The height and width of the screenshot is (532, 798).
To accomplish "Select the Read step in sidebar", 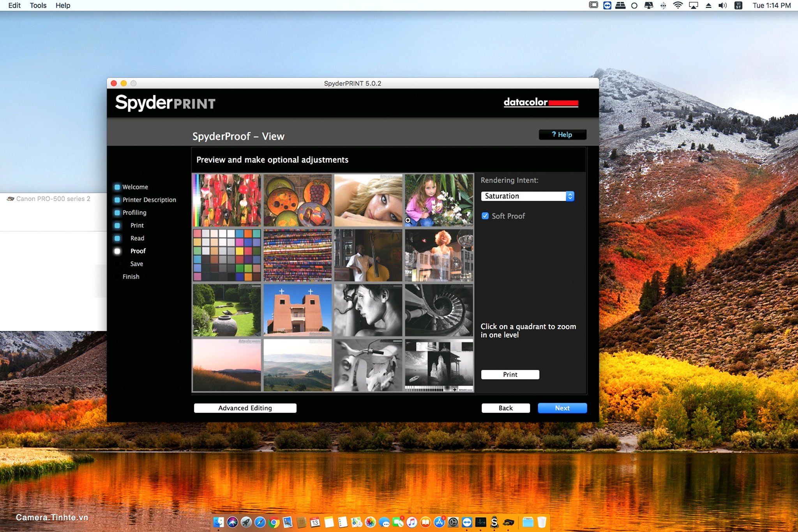I will click(x=137, y=238).
